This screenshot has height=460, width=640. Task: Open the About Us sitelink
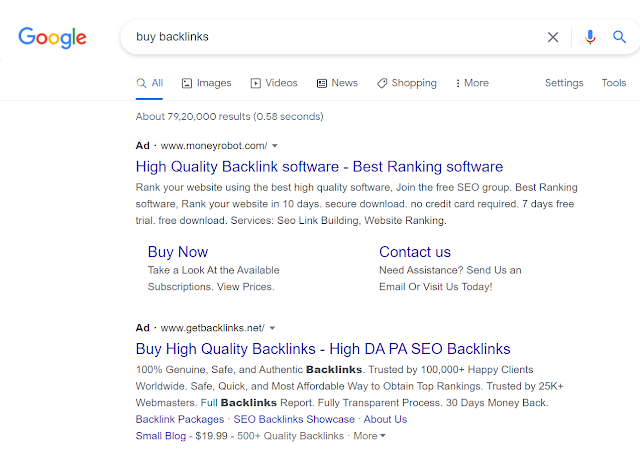point(385,419)
